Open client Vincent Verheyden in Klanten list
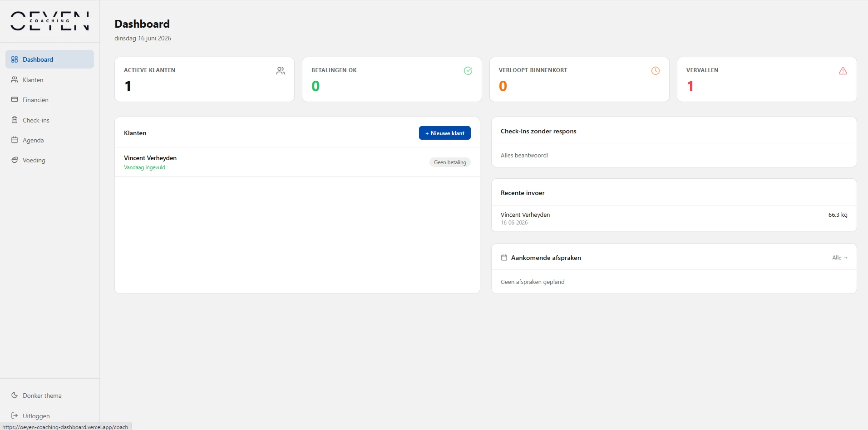Screen dimensions: 868x430 click(x=297, y=162)
